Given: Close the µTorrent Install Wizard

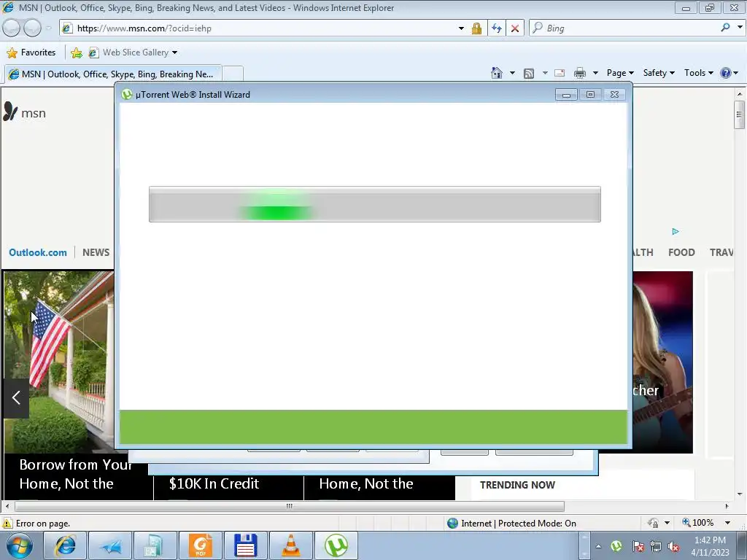Looking at the screenshot, I should pyautogui.click(x=614, y=95).
